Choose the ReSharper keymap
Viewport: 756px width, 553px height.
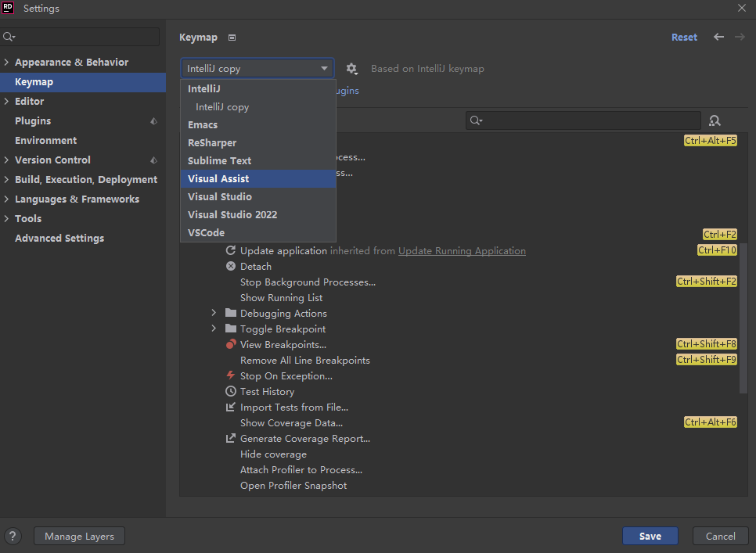[258, 142]
